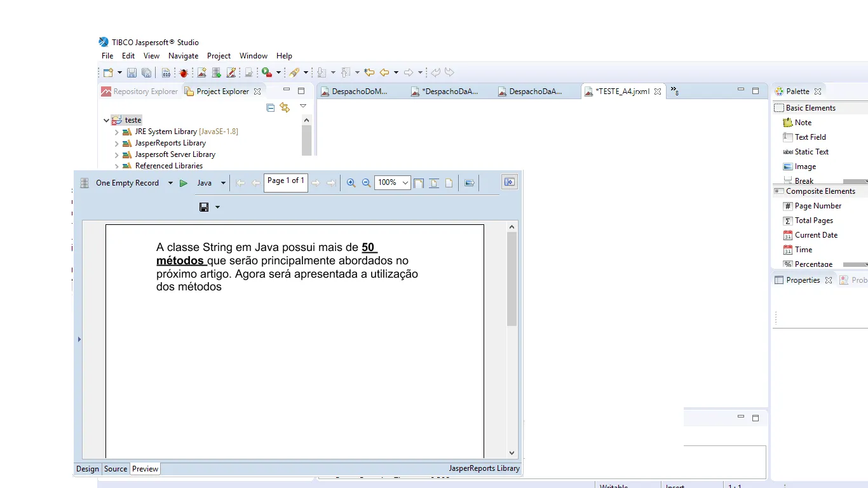Add a new data adapter from the toolbar
868x488 pixels.
tap(217, 73)
